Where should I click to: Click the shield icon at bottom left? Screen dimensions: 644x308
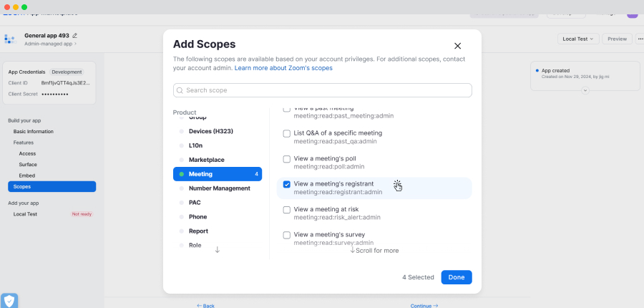pos(9,301)
